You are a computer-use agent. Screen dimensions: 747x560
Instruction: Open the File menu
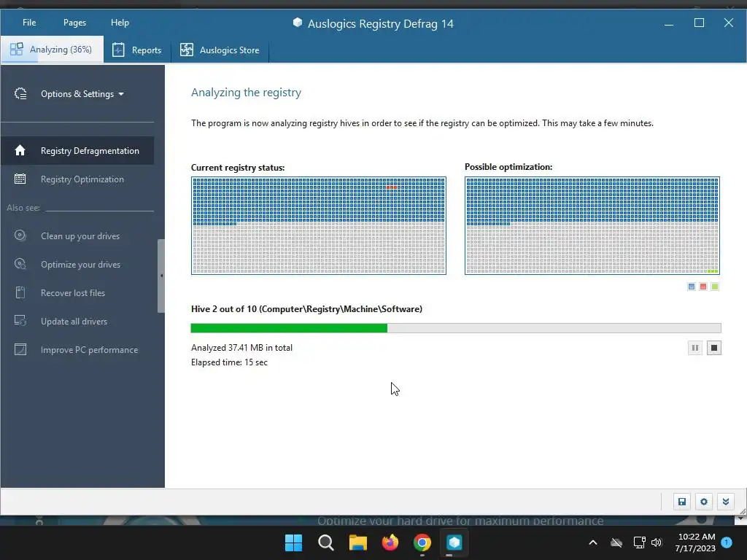tap(29, 23)
